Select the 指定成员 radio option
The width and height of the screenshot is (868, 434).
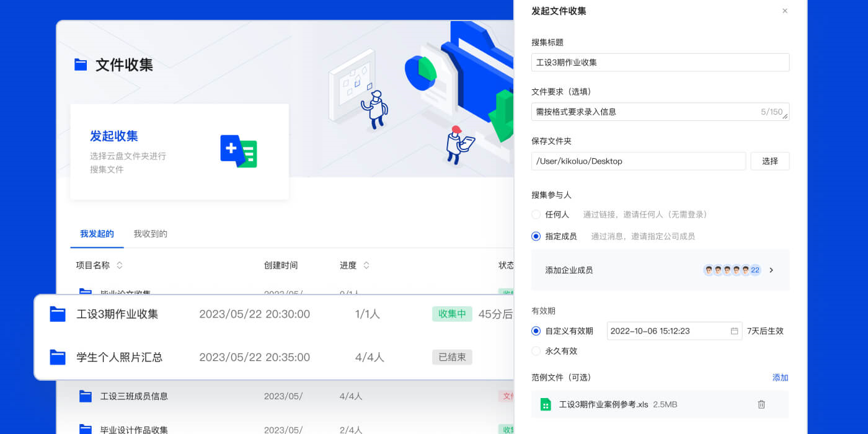pos(535,236)
